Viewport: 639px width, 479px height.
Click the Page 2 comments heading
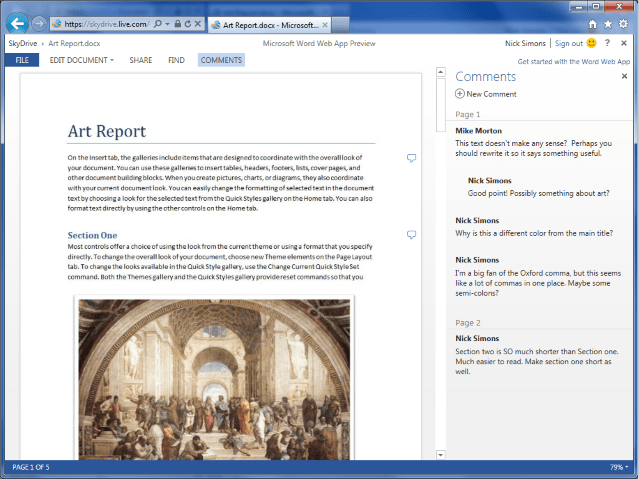click(468, 323)
